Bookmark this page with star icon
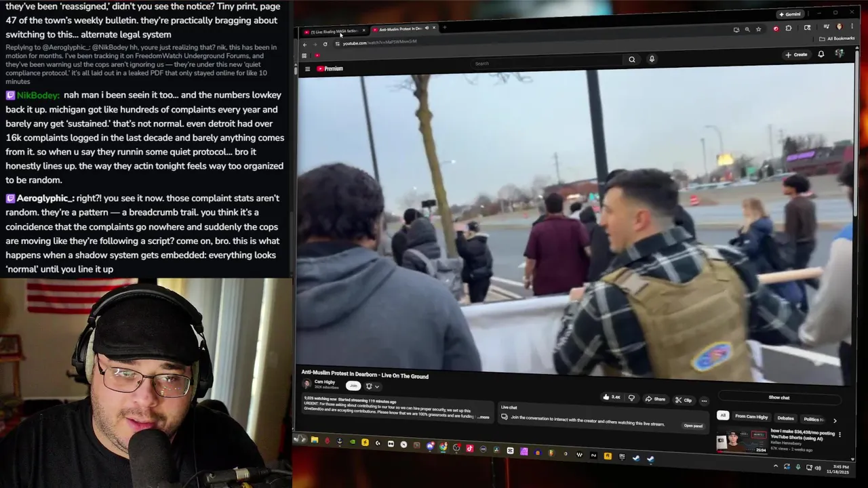 [x=758, y=29]
